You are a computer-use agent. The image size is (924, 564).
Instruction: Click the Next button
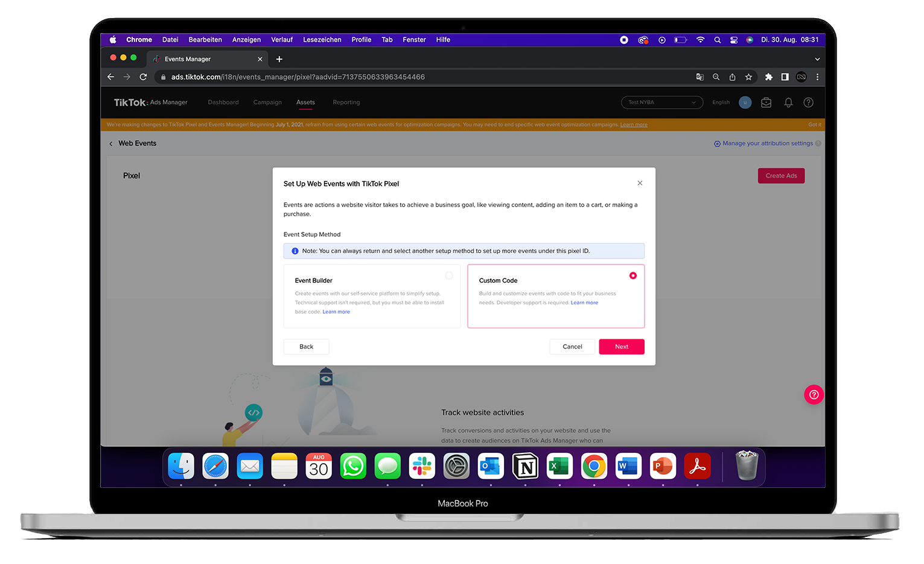(622, 347)
